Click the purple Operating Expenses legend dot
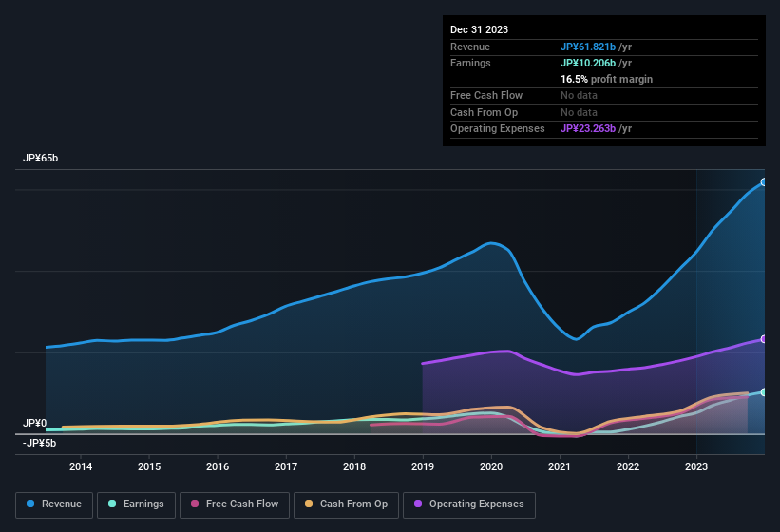 tap(418, 504)
